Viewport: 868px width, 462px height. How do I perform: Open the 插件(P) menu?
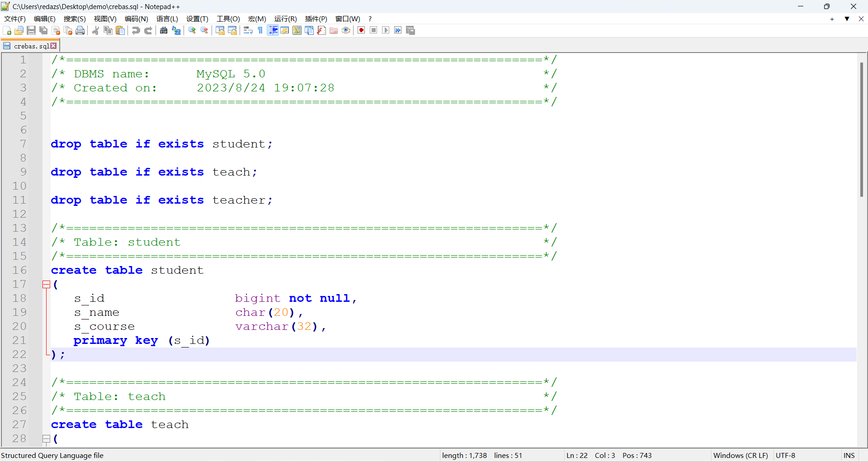point(316,19)
